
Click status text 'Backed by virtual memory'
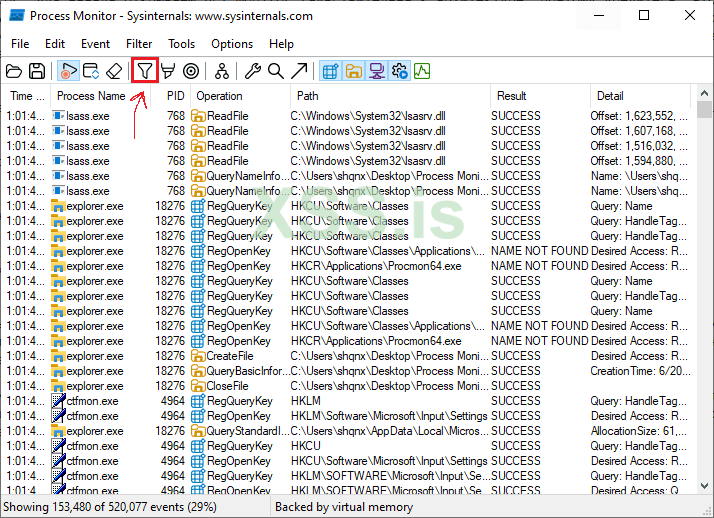pyautogui.click(x=344, y=507)
